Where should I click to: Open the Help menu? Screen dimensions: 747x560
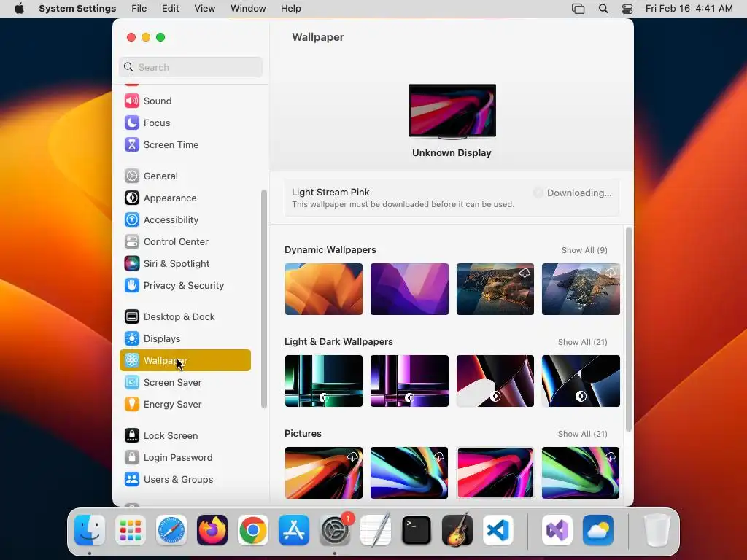tap(290, 9)
